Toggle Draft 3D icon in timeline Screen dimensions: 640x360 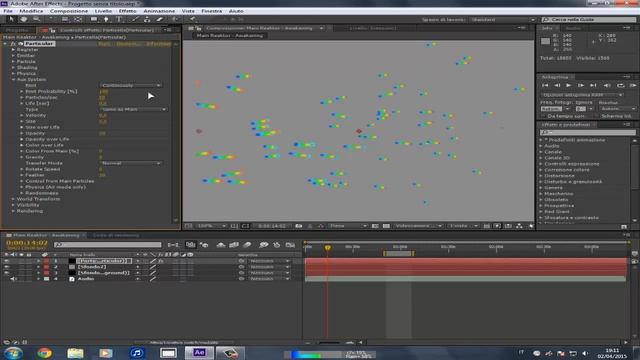204,245
